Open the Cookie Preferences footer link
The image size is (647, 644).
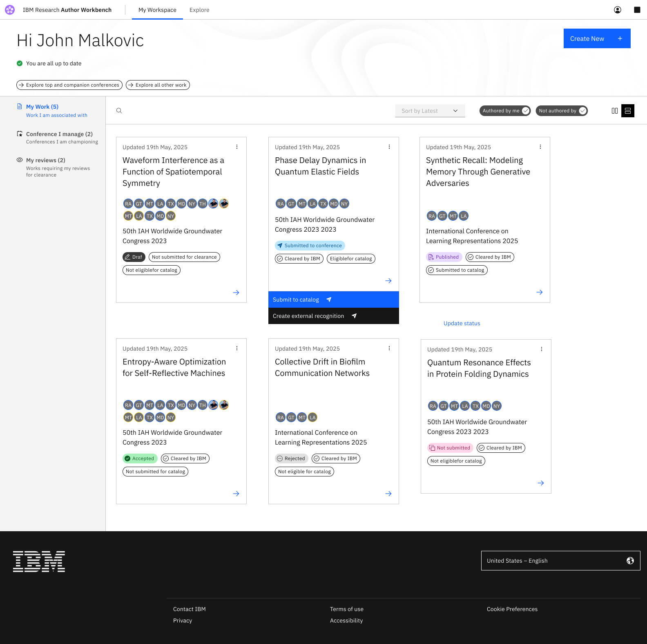pos(512,609)
